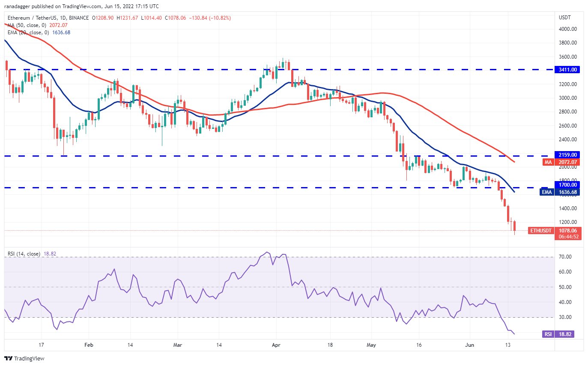
Task: Click the 06:44:52 candle countdown timer
Action: click(x=569, y=236)
